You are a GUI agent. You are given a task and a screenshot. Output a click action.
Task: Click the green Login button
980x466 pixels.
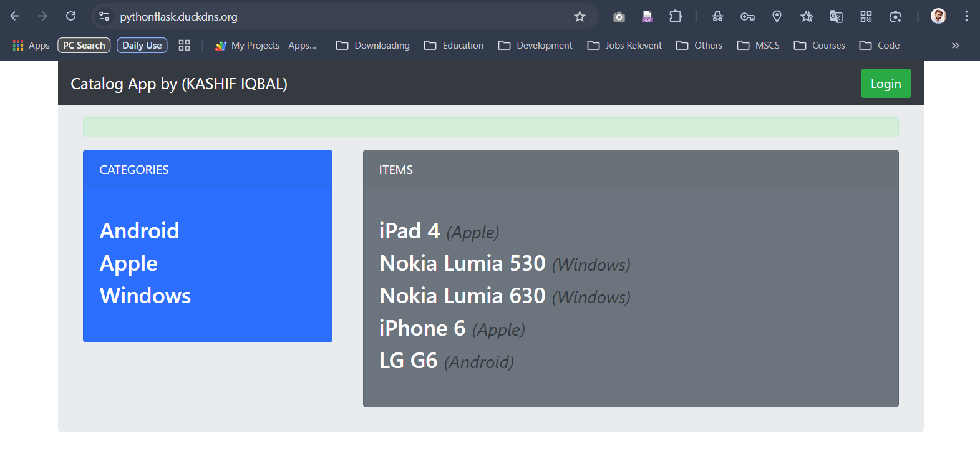(886, 84)
